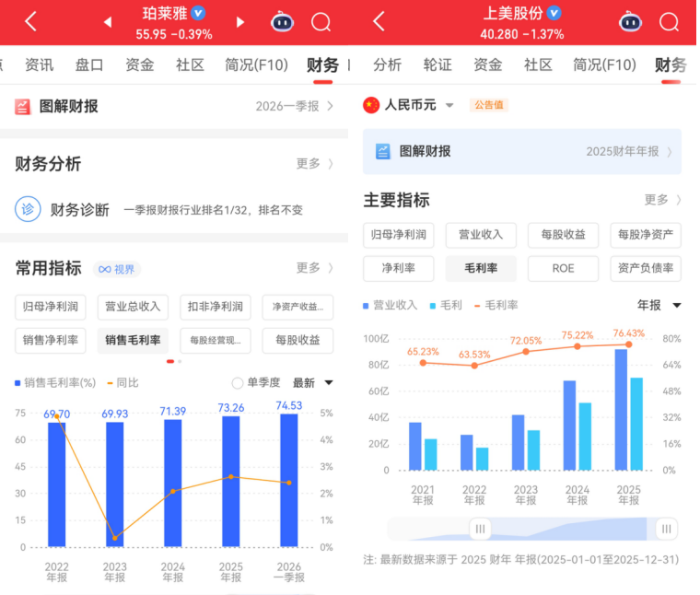Open 社区 tab on 珀莱雅 page
Image resolution: width=700 pixels, height=595 pixels.
click(x=190, y=64)
